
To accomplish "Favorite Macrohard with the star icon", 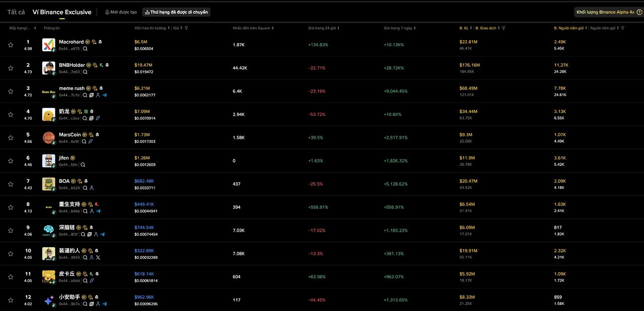I will (x=11, y=45).
